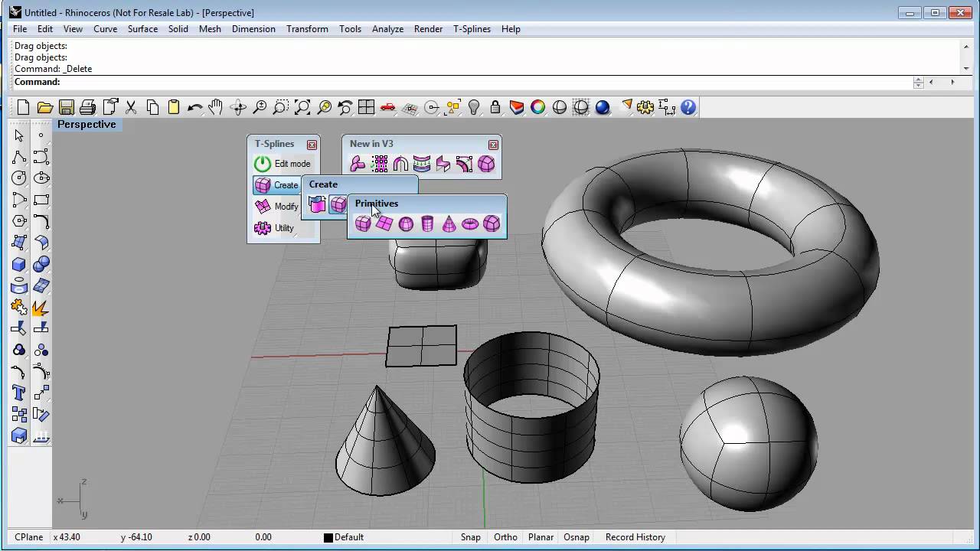The image size is (980, 551).
Task: Create a T-Splines torus primitive
Action: [x=470, y=223]
